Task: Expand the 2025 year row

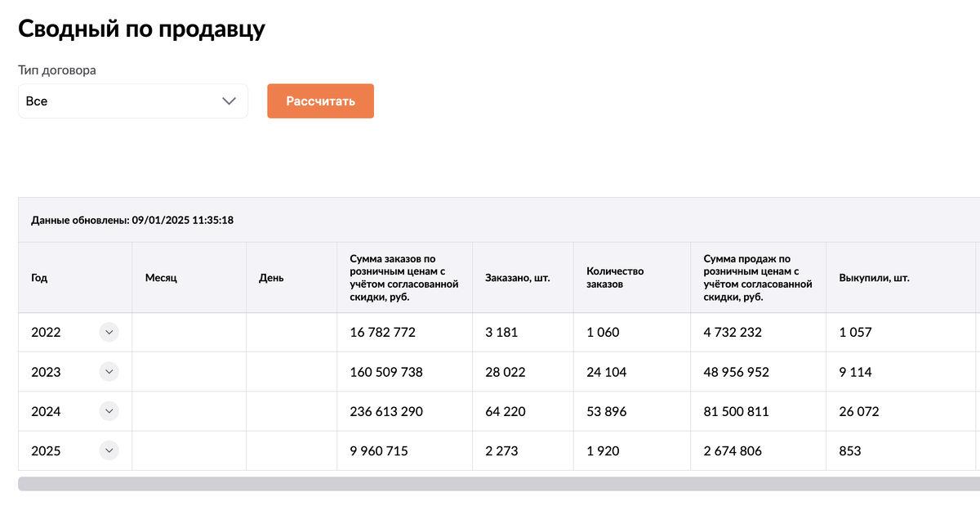Action: (109, 450)
